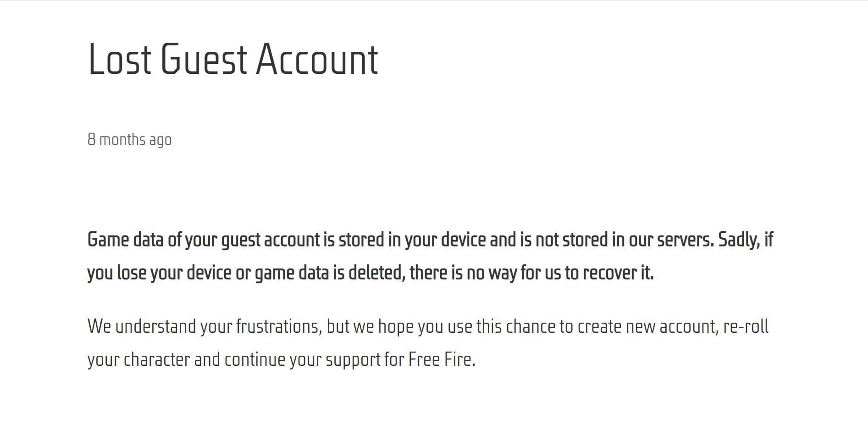Click the word "Guest" in the title
Viewport: 868px width, 442px height.
tap(204, 59)
